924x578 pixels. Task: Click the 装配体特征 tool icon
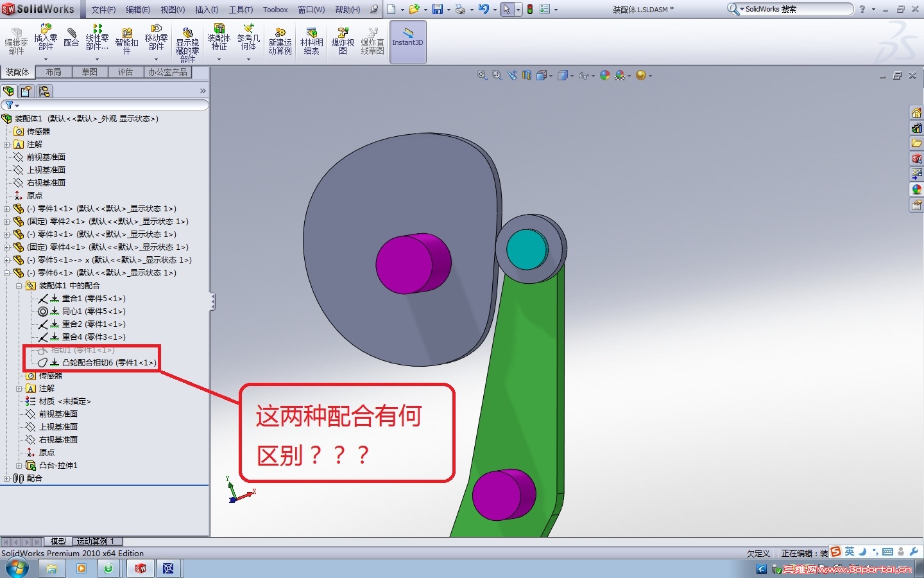click(219, 29)
